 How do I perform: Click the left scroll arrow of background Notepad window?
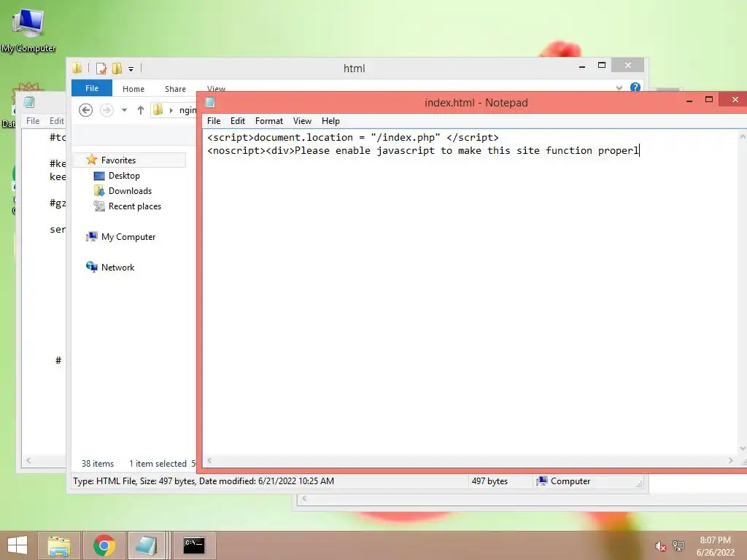(28, 461)
